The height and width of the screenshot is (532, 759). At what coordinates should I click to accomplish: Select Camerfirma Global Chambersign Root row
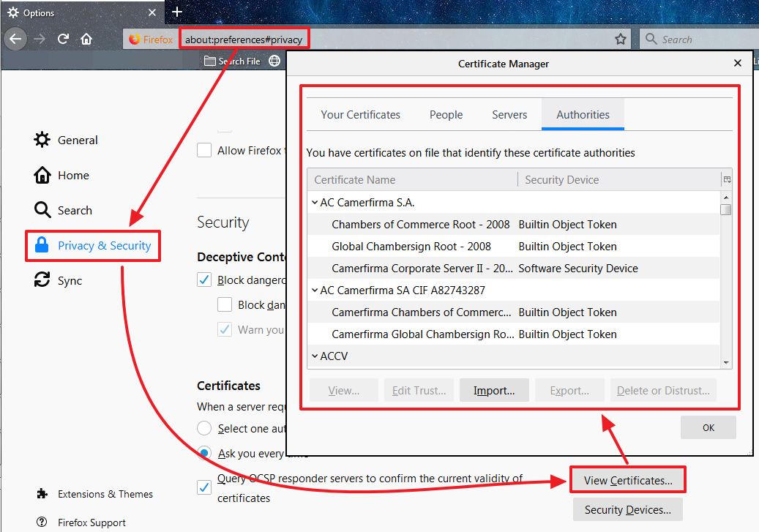[x=514, y=334]
